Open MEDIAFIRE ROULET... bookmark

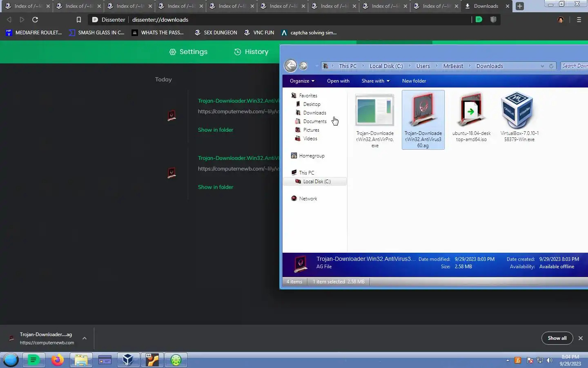(34, 33)
